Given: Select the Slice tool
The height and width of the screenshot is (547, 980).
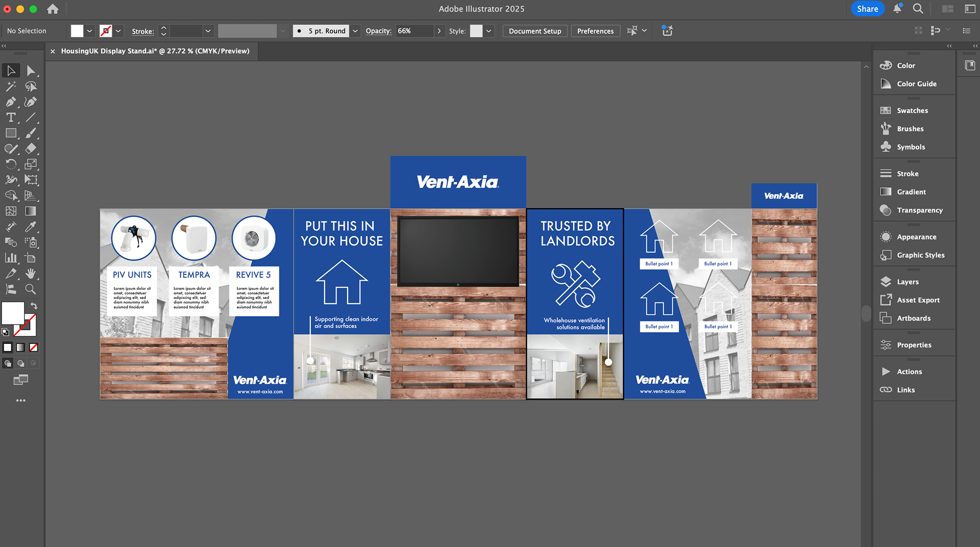Looking at the screenshot, I should pos(11,273).
